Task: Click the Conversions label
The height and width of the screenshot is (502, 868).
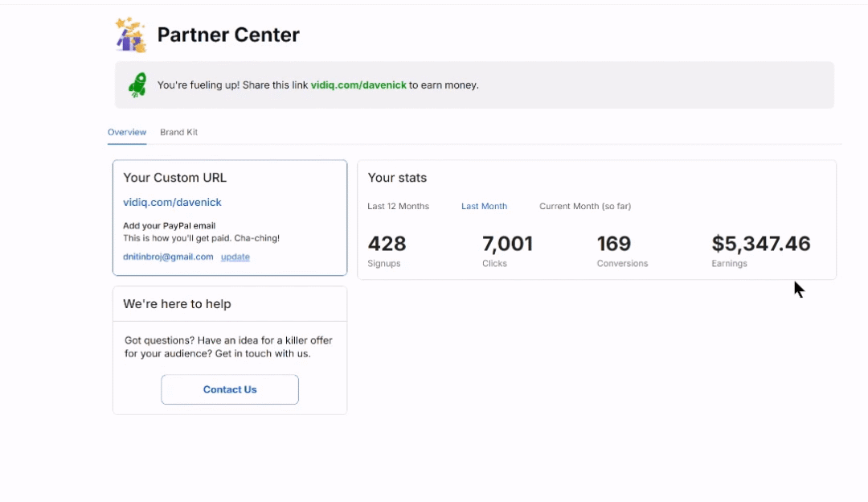Action: coord(622,264)
